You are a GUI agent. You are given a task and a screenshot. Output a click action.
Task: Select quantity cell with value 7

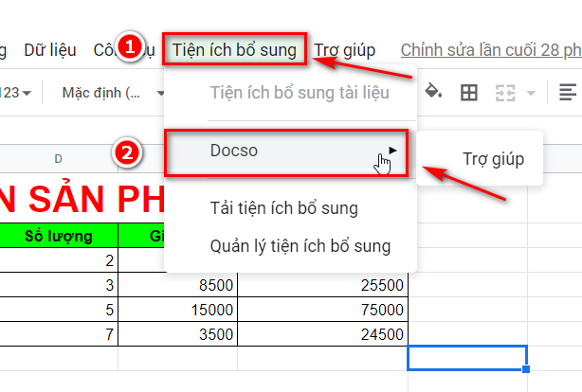(x=59, y=334)
